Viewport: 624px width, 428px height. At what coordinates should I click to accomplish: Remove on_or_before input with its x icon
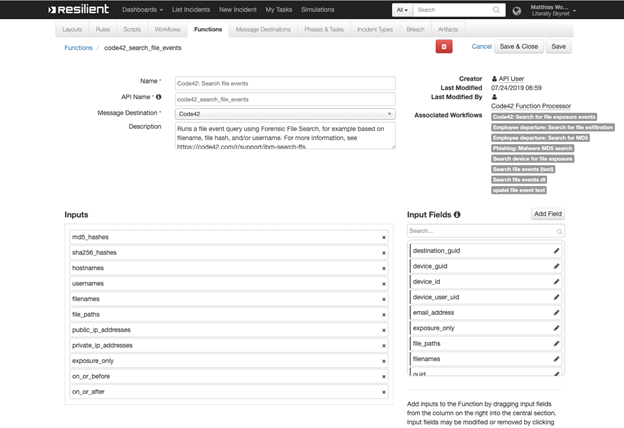pos(384,377)
